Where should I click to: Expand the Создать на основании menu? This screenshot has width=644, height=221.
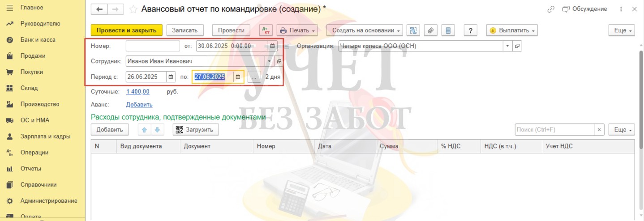(365, 30)
